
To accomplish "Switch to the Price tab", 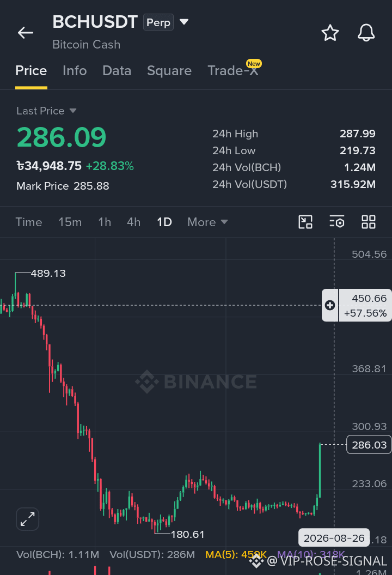I will 31,70.
